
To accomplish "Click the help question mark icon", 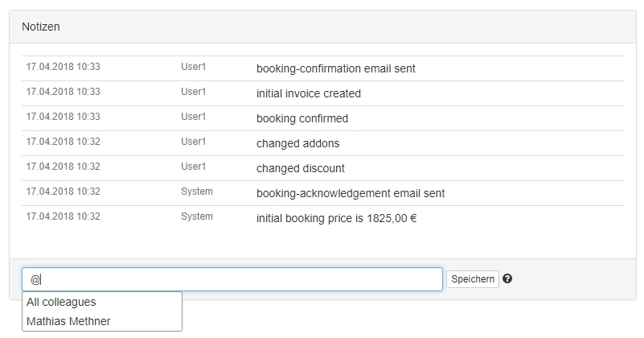I will coord(507,279).
